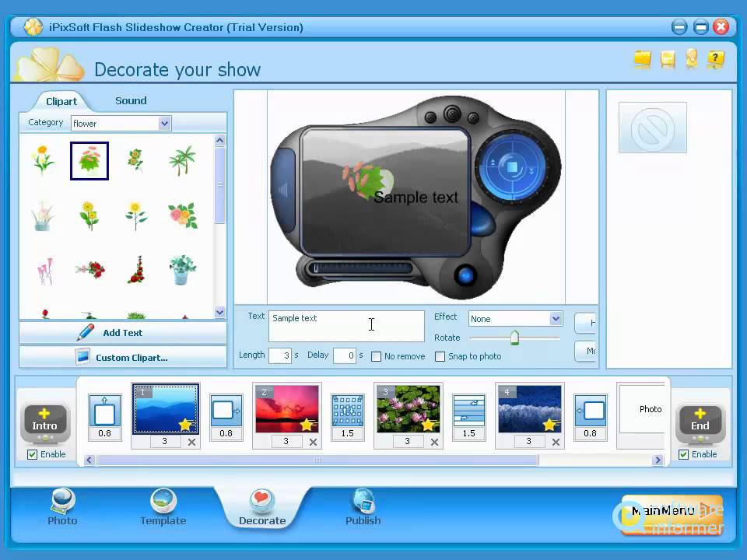This screenshot has width=747, height=560.
Task: Go to the Photo step tab
Action: point(62,507)
